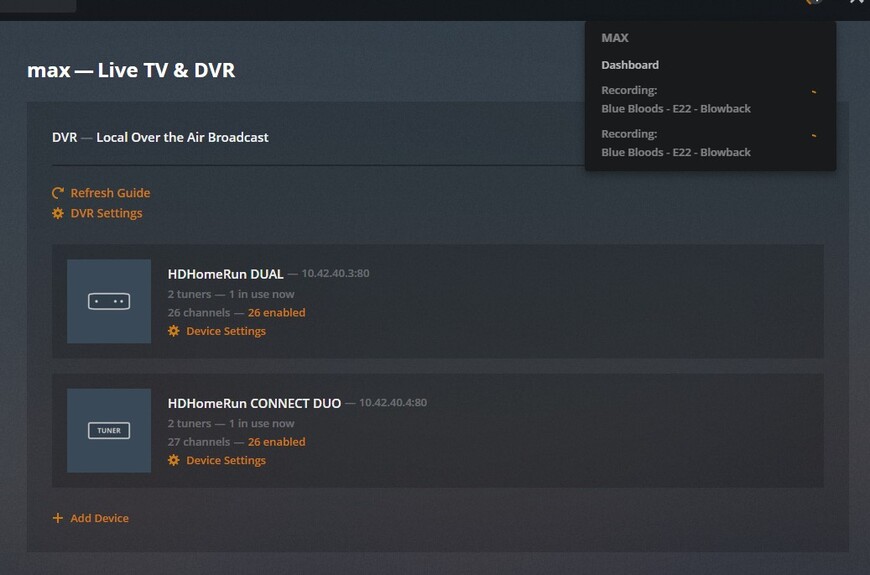Click the address '10.42.40.3:80'
This screenshot has height=575, width=870.
(335, 273)
